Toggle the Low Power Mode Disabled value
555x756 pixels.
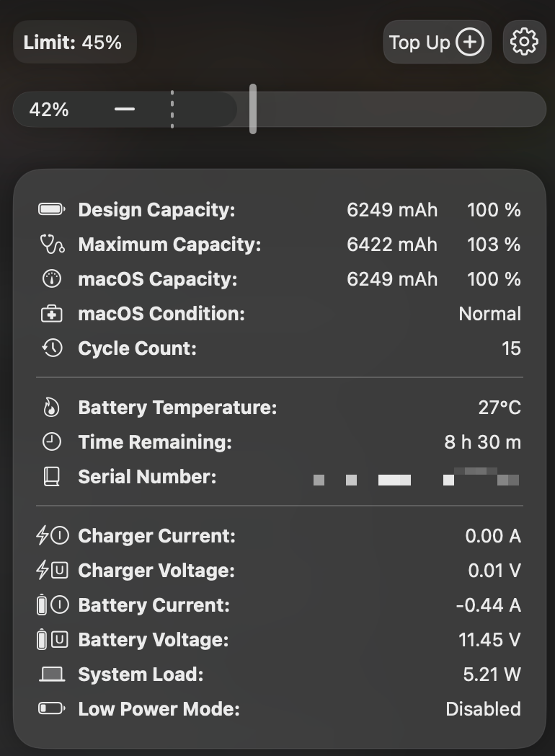[483, 709]
